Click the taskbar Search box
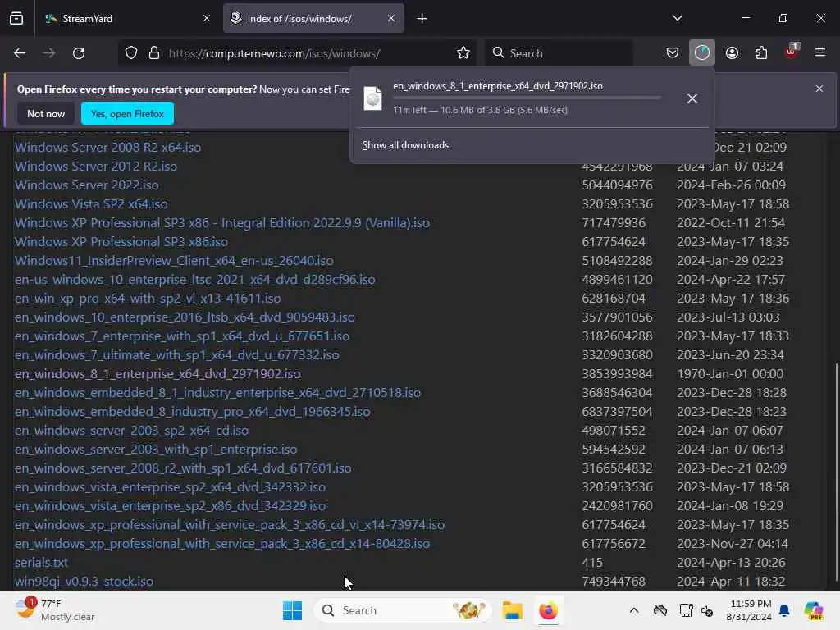 click(x=403, y=610)
